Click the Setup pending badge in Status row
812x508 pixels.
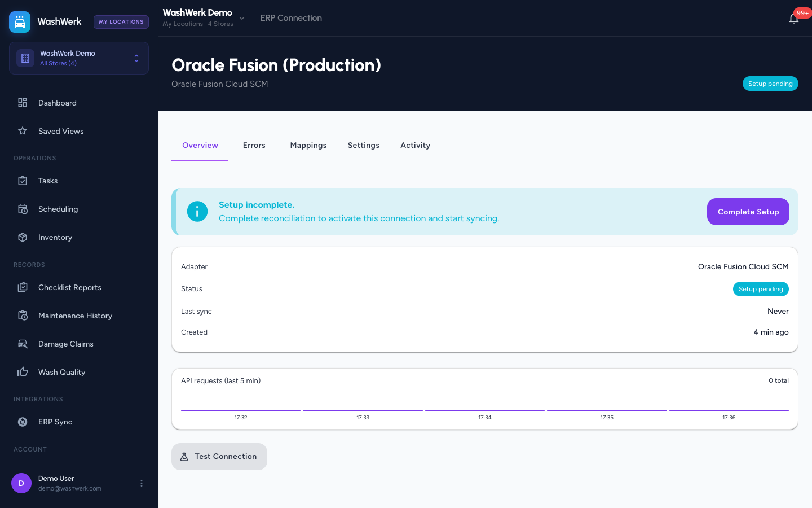point(761,289)
